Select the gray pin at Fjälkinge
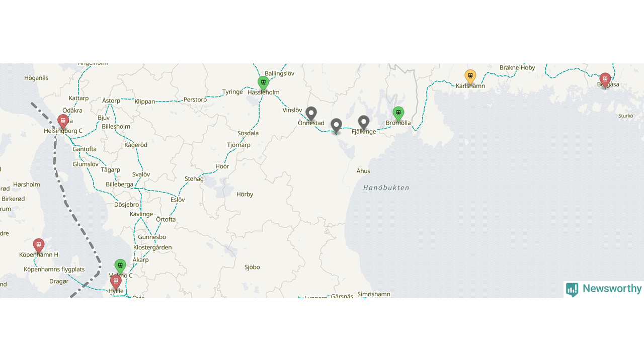This screenshot has width=644, height=362. tap(363, 123)
